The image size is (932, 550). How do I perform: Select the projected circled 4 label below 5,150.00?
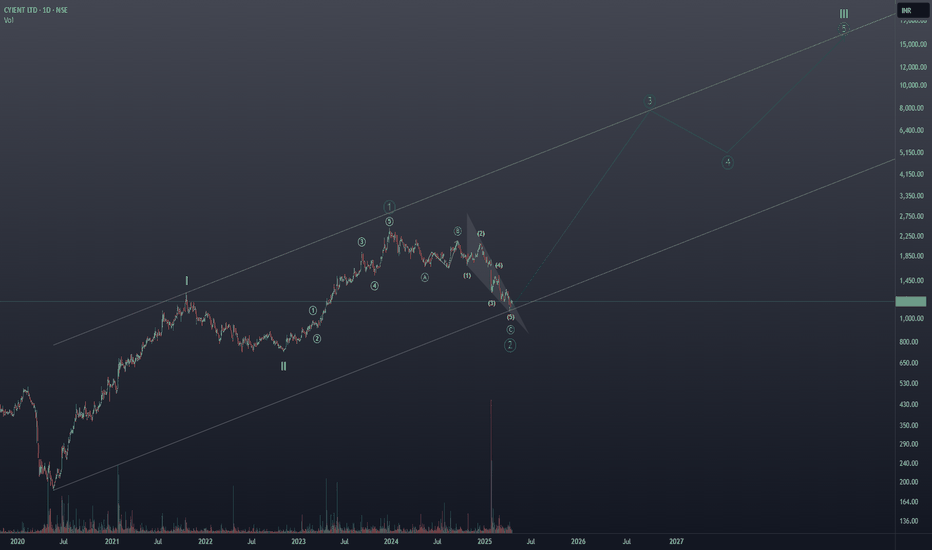coord(728,162)
